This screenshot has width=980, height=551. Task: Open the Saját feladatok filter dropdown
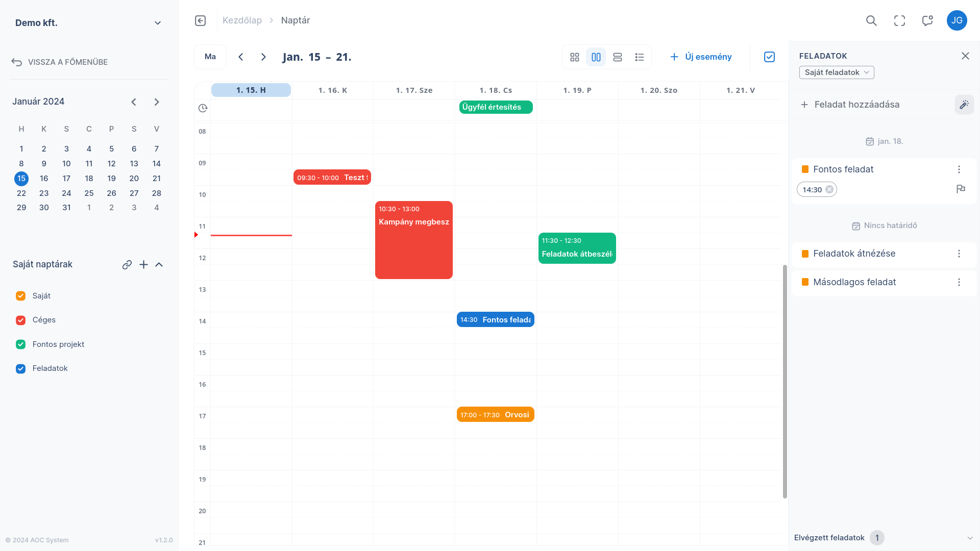click(x=837, y=72)
